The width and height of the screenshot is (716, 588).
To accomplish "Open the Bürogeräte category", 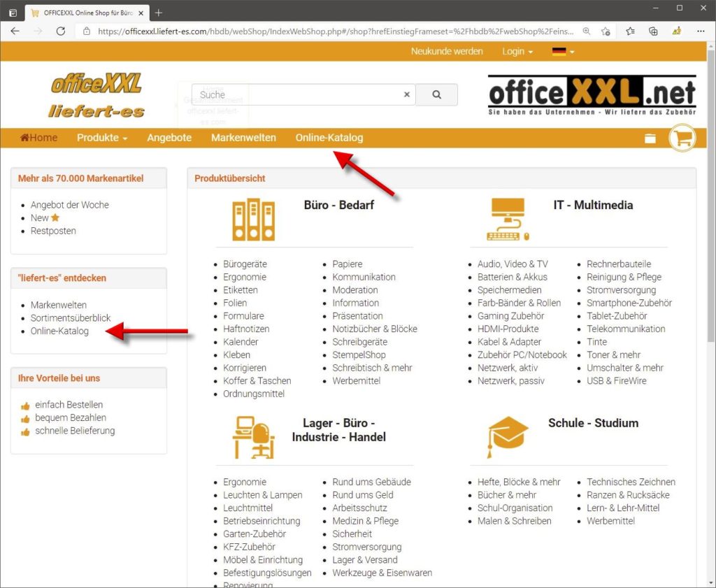I will click(245, 264).
